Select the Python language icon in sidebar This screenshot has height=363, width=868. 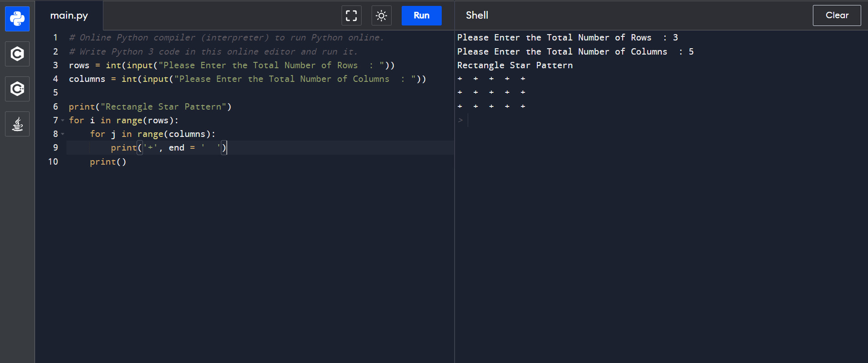click(17, 19)
